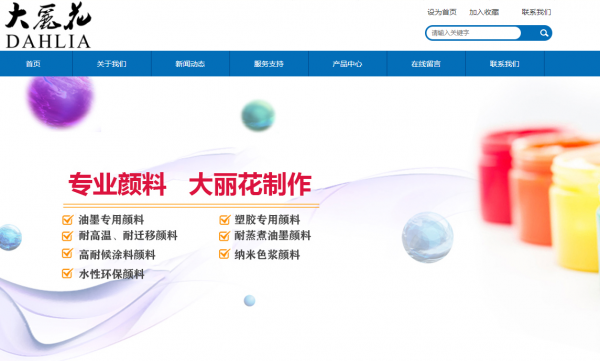
Task: Click checkmark icon beside 水性环保颜料
Action: coord(67,273)
